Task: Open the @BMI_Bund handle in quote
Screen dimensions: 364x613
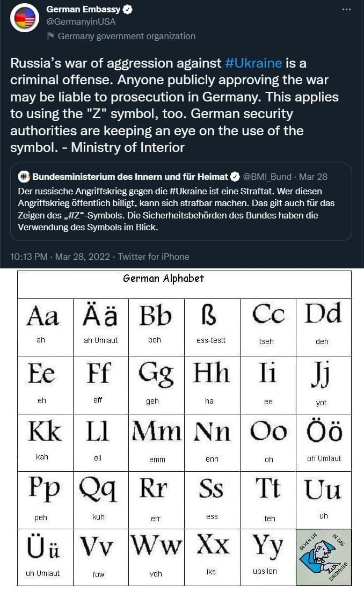Action: click(267, 177)
